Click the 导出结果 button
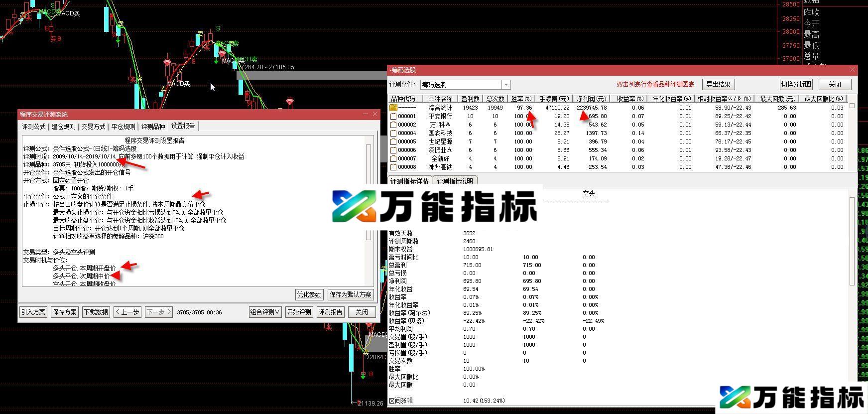Image resolution: width=868 pixels, height=414 pixels. (x=719, y=84)
